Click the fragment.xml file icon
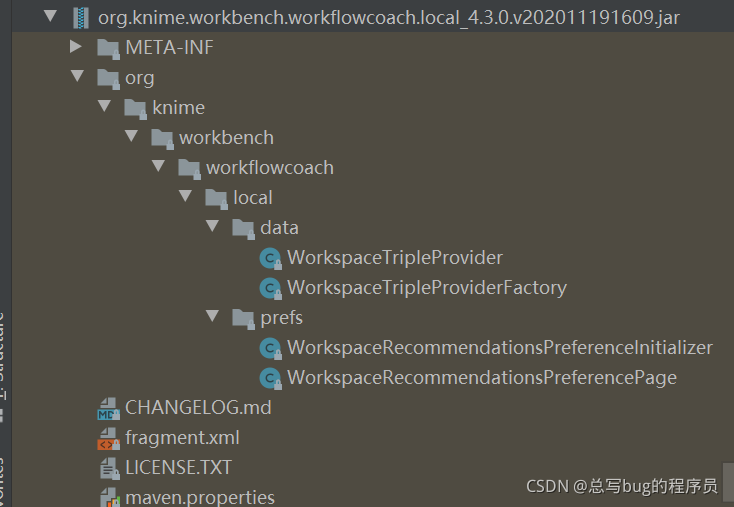The width and height of the screenshot is (734, 507). tap(109, 439)
